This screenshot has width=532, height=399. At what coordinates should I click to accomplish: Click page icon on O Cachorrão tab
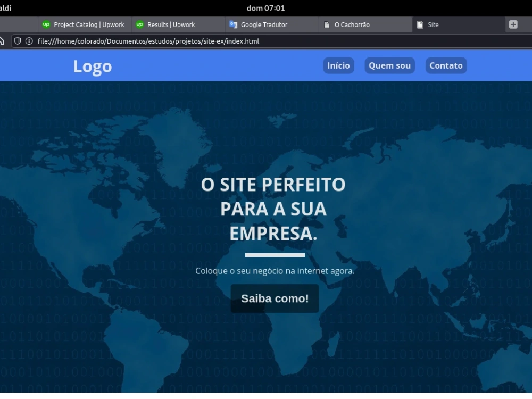coord(327,24)
